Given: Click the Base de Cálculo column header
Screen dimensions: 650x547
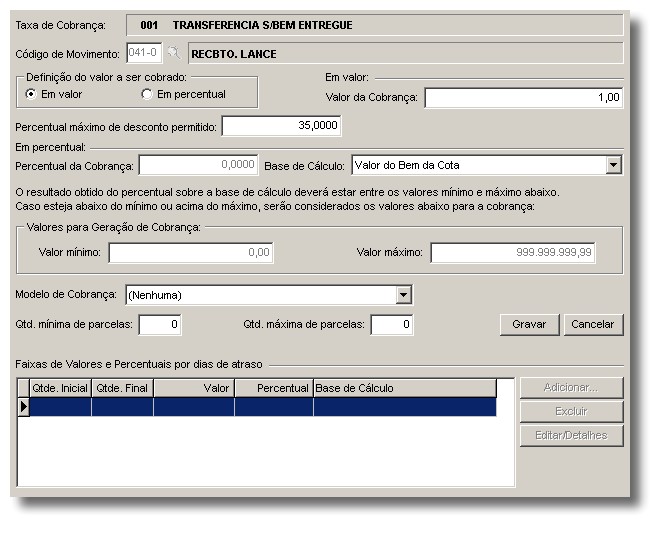Looking at the screenshot, I should click(x=405, y=388).
